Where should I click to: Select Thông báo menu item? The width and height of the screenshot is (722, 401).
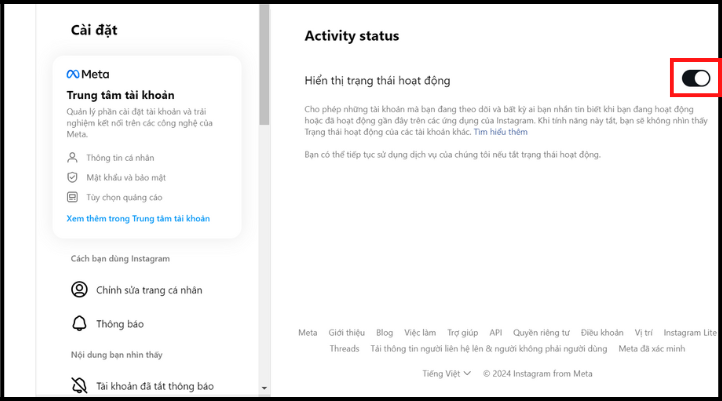[120, 324]
